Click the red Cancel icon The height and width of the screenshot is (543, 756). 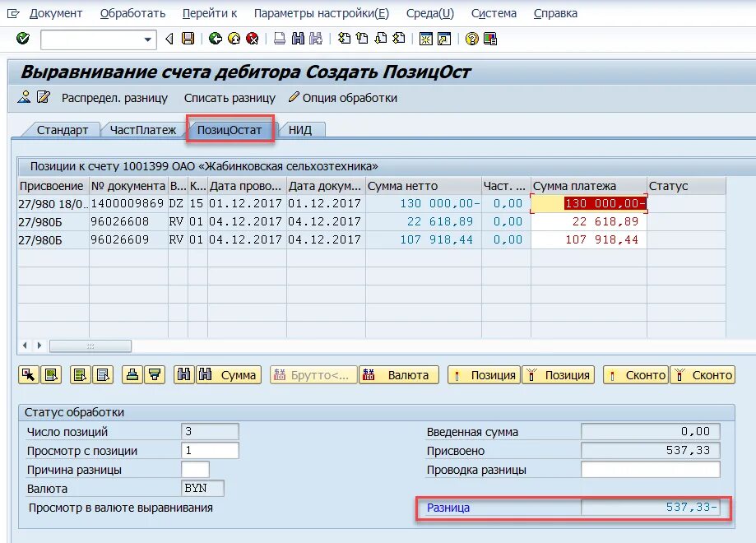click(x=253, y=39)
